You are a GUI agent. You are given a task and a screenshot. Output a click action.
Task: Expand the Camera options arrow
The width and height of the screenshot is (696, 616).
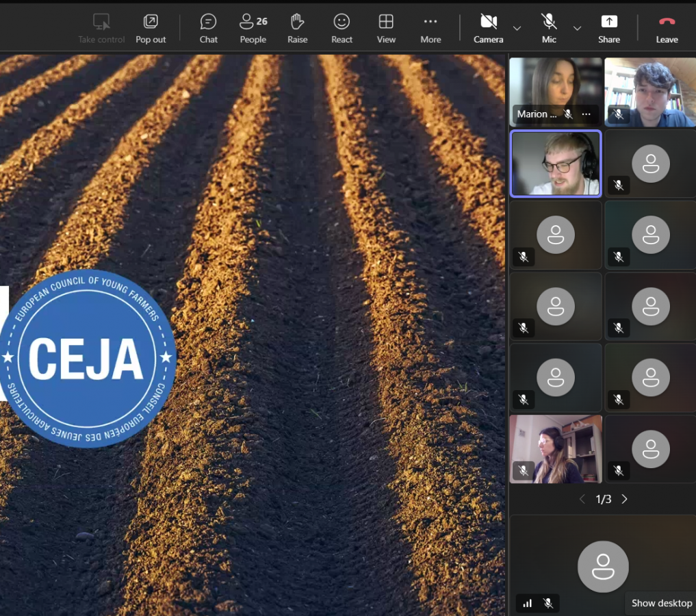pos(517,28)
